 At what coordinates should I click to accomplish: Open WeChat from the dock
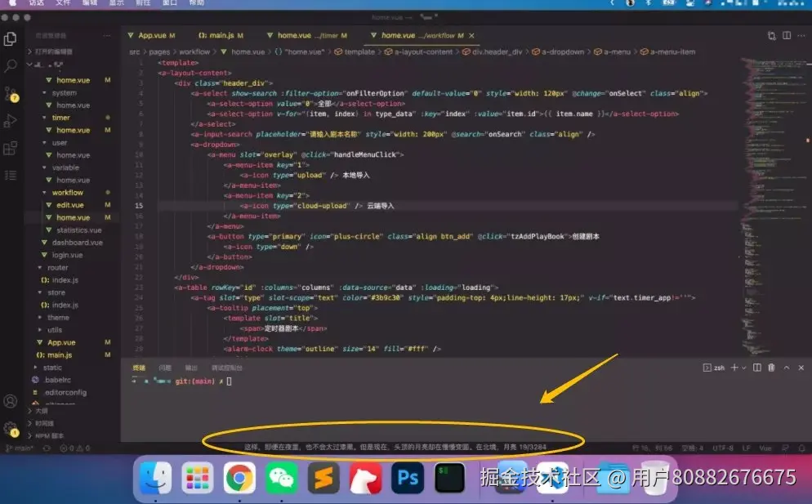click(x=281, y=478)
